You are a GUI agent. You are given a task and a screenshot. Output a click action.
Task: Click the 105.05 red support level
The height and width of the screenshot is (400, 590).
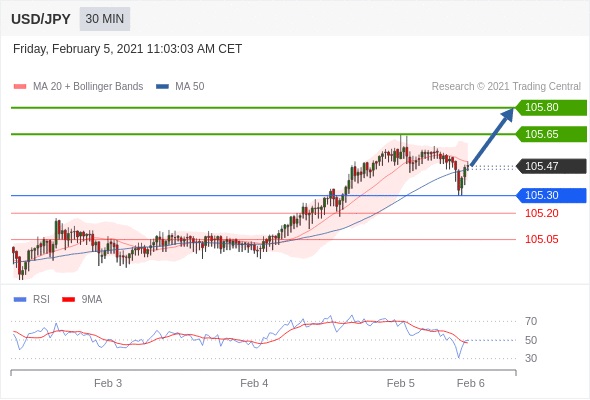[541, 239]
